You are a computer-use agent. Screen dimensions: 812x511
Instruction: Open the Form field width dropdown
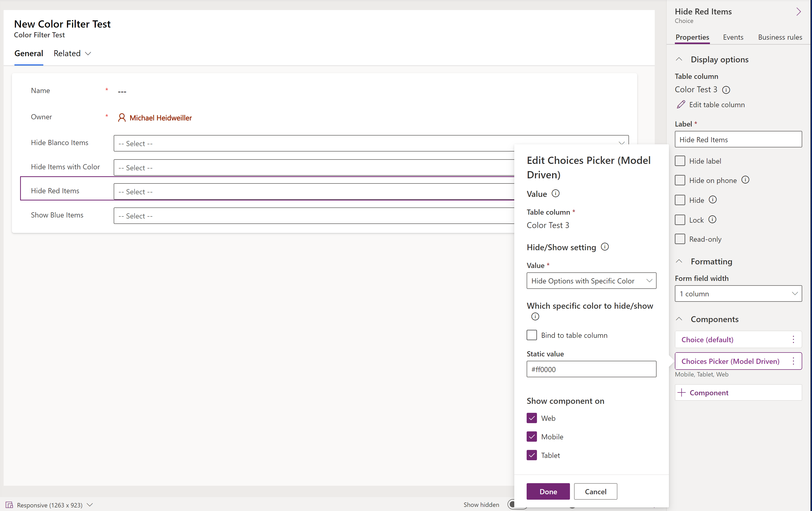coord(738,293)
